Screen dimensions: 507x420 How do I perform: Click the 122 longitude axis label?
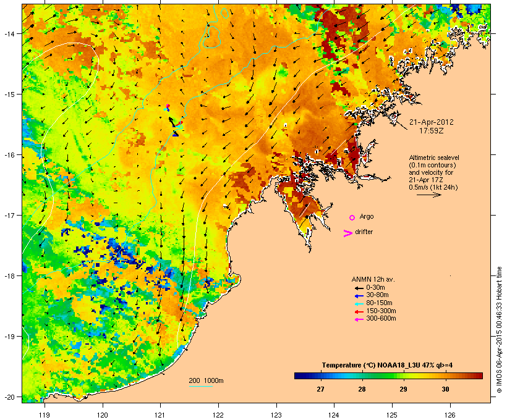(x=218, y=414)
